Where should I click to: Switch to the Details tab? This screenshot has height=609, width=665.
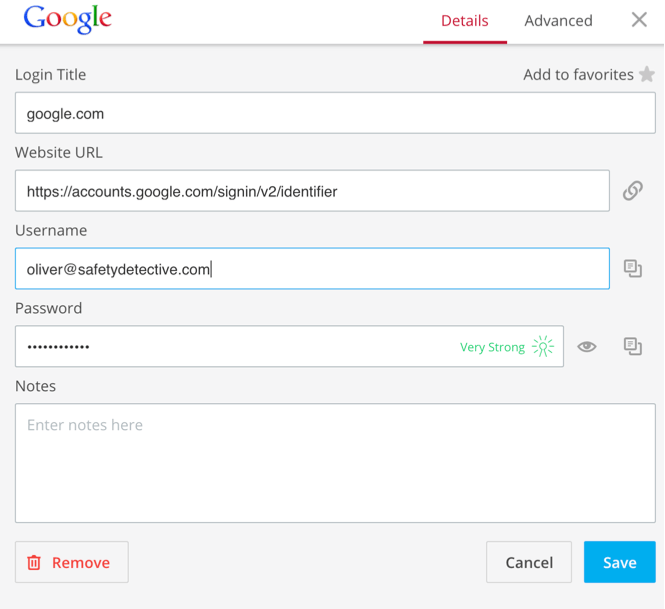[464, 21]
